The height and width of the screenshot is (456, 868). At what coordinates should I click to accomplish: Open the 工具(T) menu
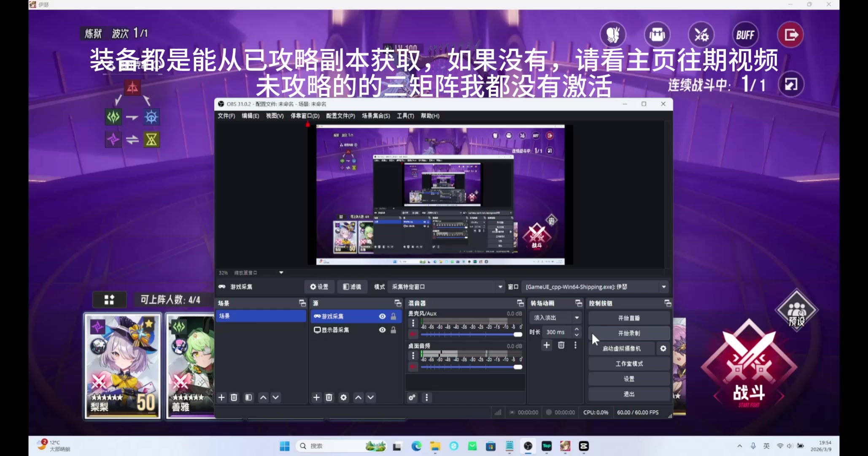click(x=405, y=116)
